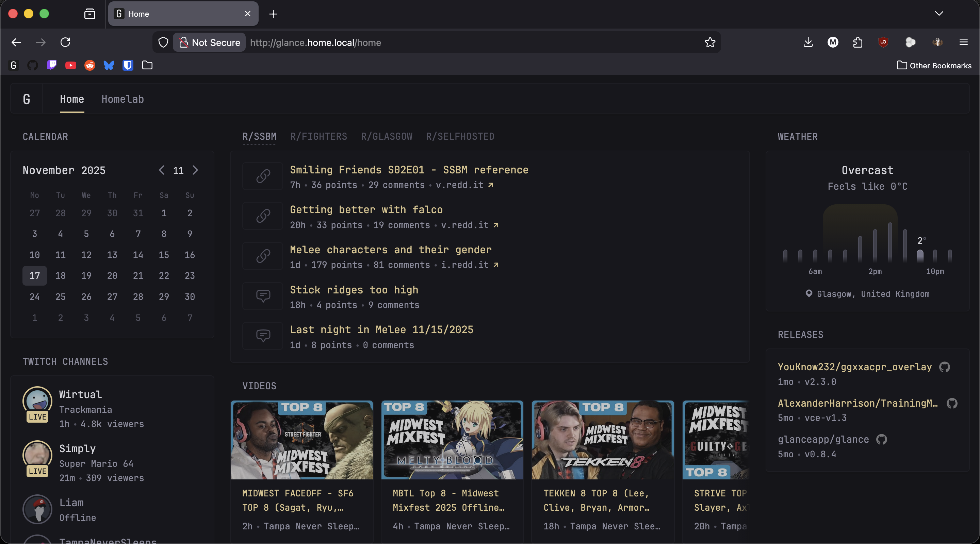Go to next month in calendar

195,170
